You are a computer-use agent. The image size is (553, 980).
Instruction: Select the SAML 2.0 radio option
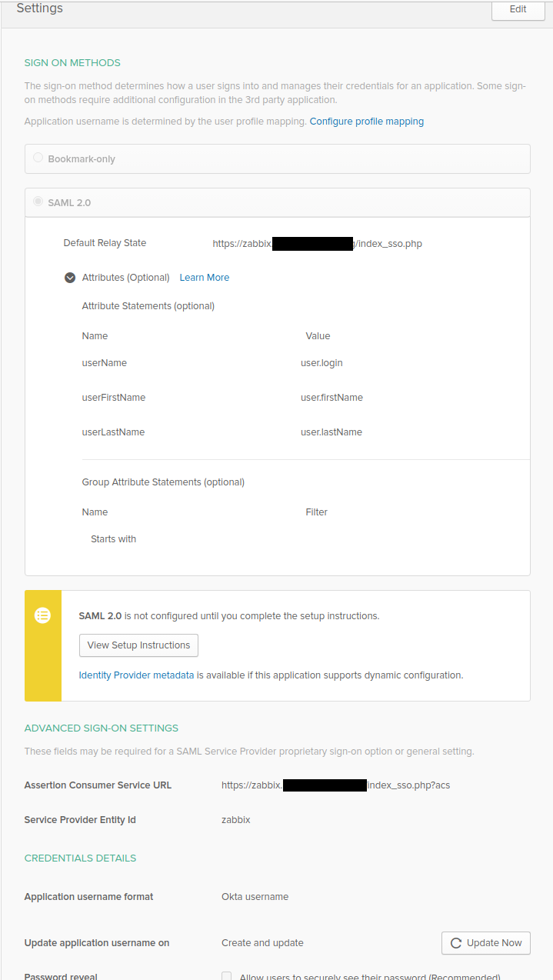tap(38, 202)
